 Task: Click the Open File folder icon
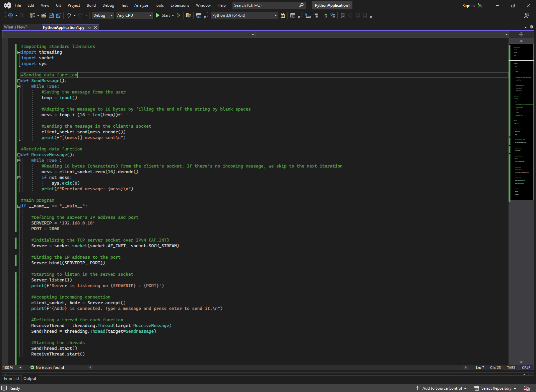point(44,15)
